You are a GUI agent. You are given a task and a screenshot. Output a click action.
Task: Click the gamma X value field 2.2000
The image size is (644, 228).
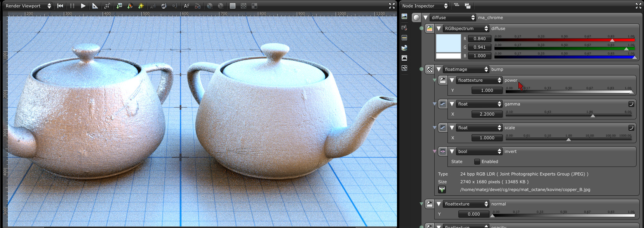(x=487, y=114)
